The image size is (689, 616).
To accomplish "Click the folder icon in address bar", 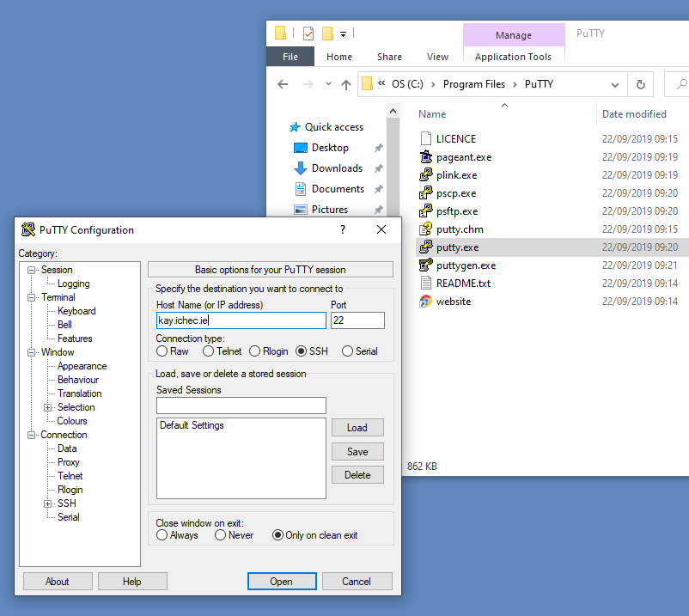I will coord(368,83).
